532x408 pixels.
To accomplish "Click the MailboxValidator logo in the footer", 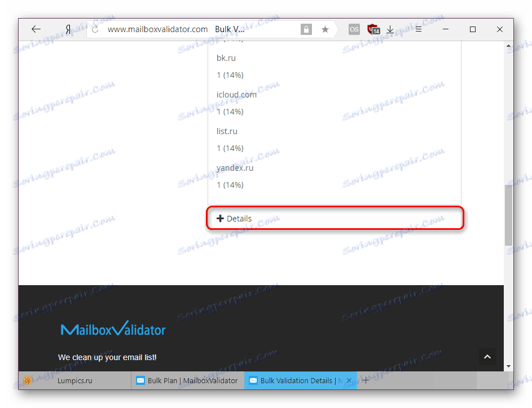I will pos(113,330).
